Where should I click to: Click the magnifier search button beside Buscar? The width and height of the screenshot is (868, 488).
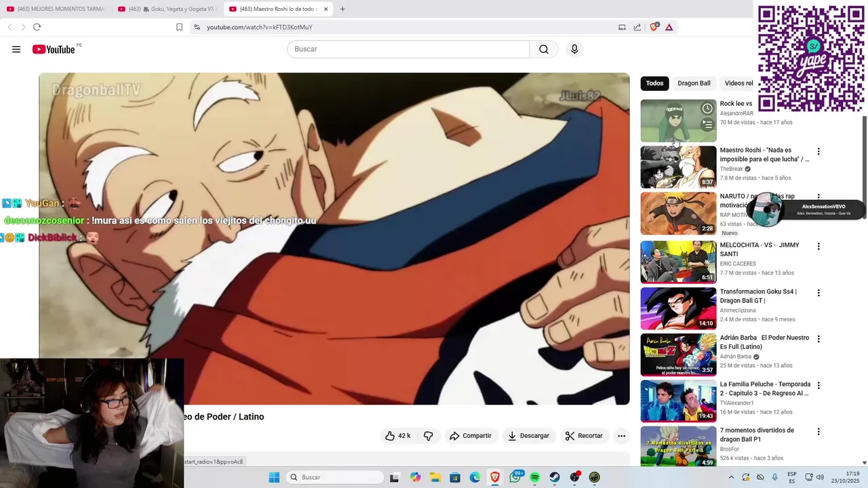(544, 49)
